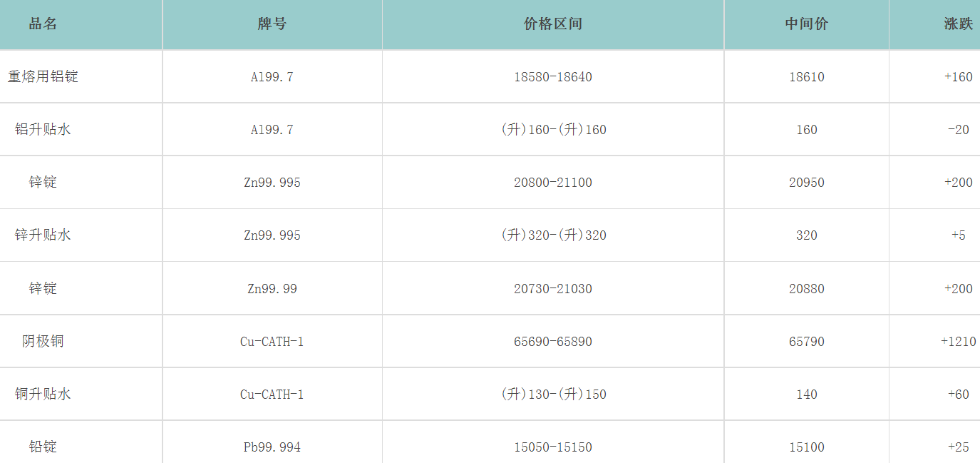The width and height of the screenshot is (980, 463).
Task: Click the 20730-21030 price range cell
Action: point(552,289)
